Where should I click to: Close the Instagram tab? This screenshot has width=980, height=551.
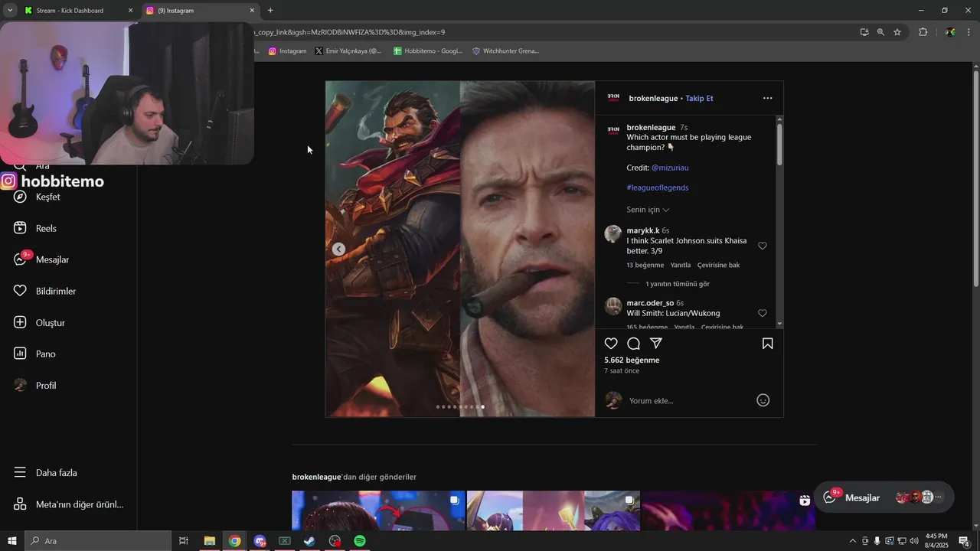pyautogui.click(x=252, y=11)
